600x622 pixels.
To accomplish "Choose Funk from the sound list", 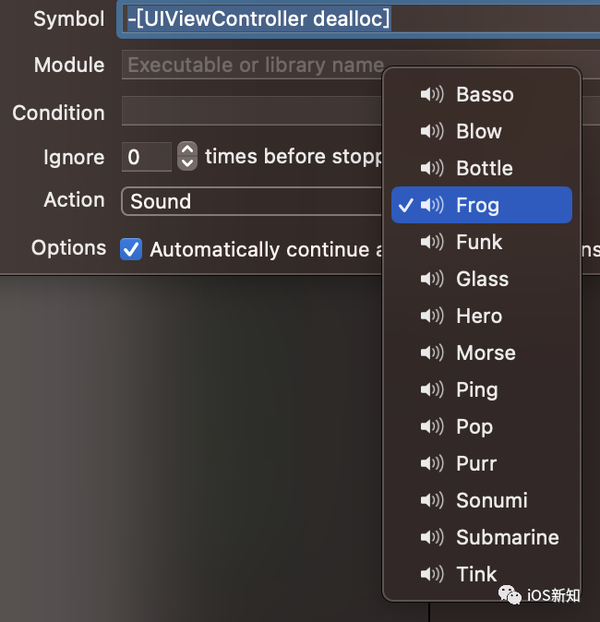I will [479, 243].
